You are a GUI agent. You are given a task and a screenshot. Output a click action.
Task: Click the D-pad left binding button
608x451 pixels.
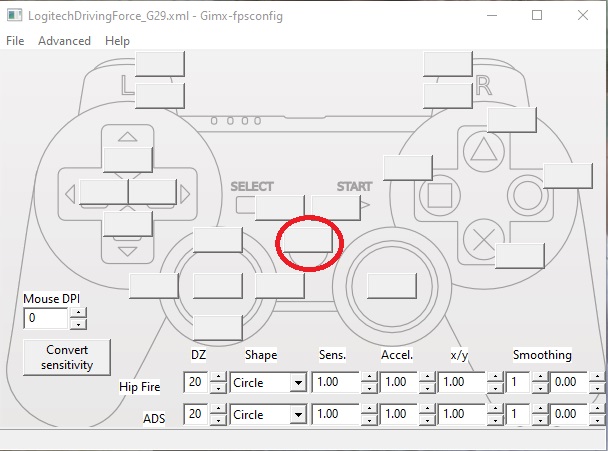click(x=104, y=192)
